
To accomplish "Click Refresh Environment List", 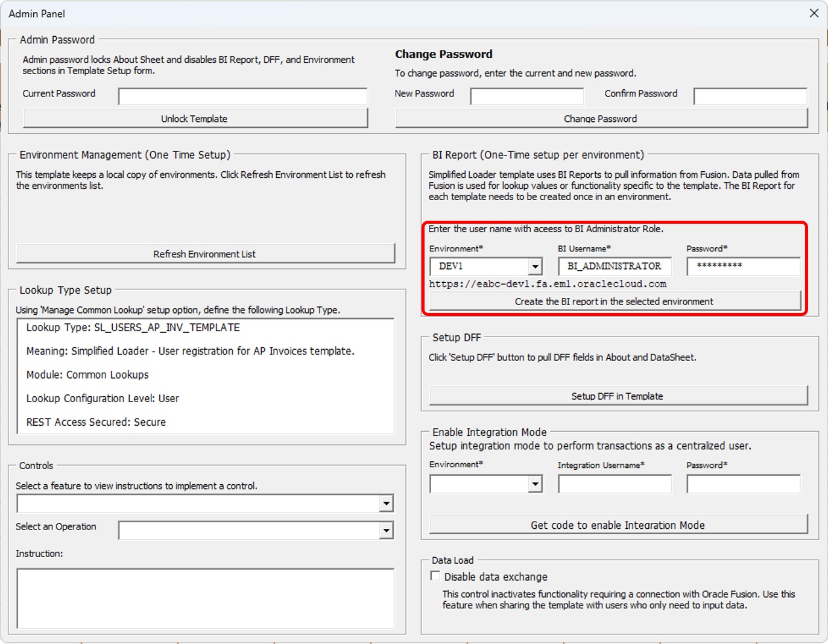I will 204,253.
